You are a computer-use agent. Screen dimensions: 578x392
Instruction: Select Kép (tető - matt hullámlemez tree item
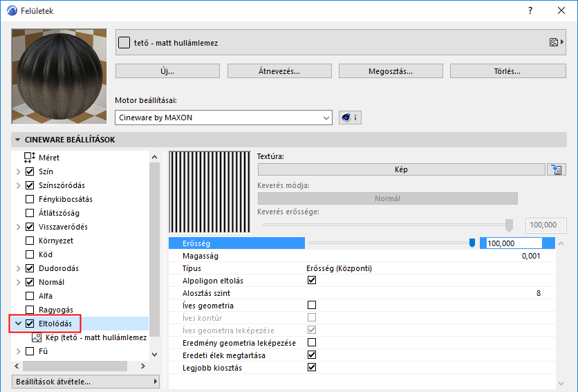96,337
